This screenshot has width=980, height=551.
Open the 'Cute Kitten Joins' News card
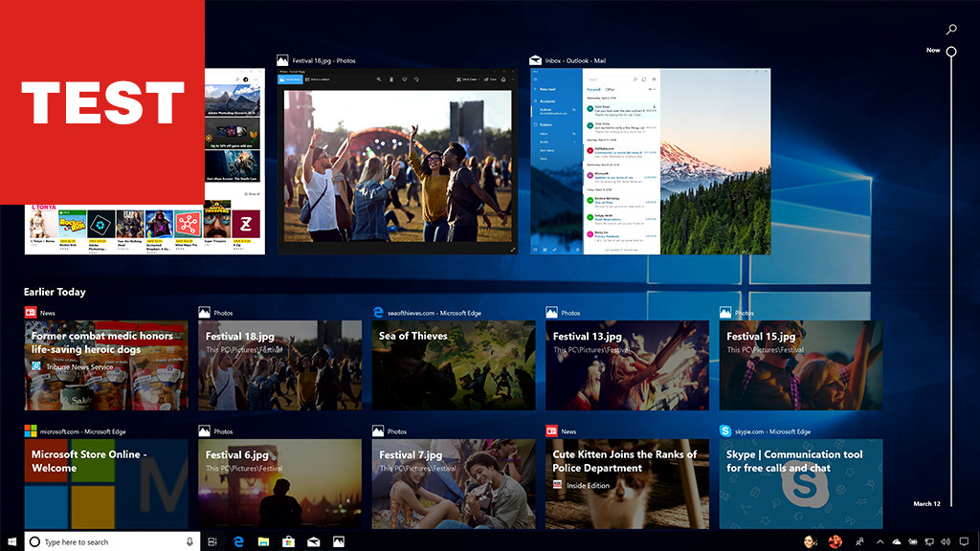pyautogui.click(x=628, y=483)
